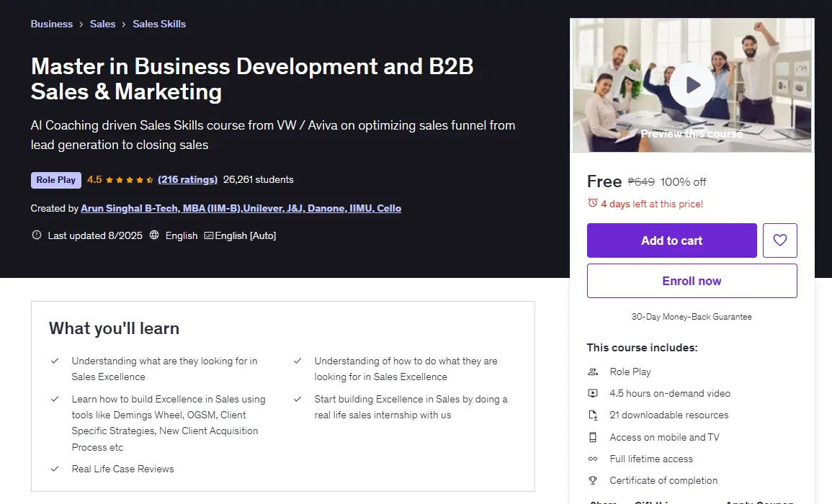Image resolution: width=832 pixels, height=504 pixels.
Task: Add course to wishlist heart icon
Action: click(780, 240)
